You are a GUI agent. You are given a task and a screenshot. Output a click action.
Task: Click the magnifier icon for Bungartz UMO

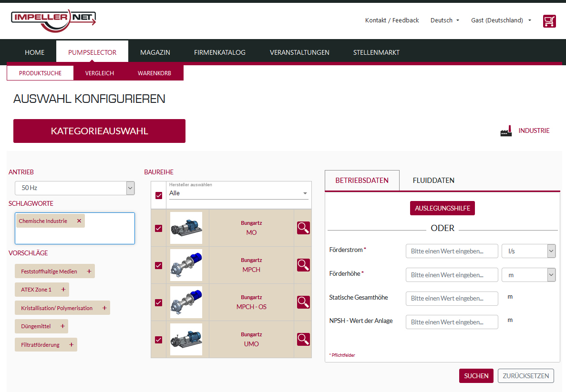tap(303, 340)
